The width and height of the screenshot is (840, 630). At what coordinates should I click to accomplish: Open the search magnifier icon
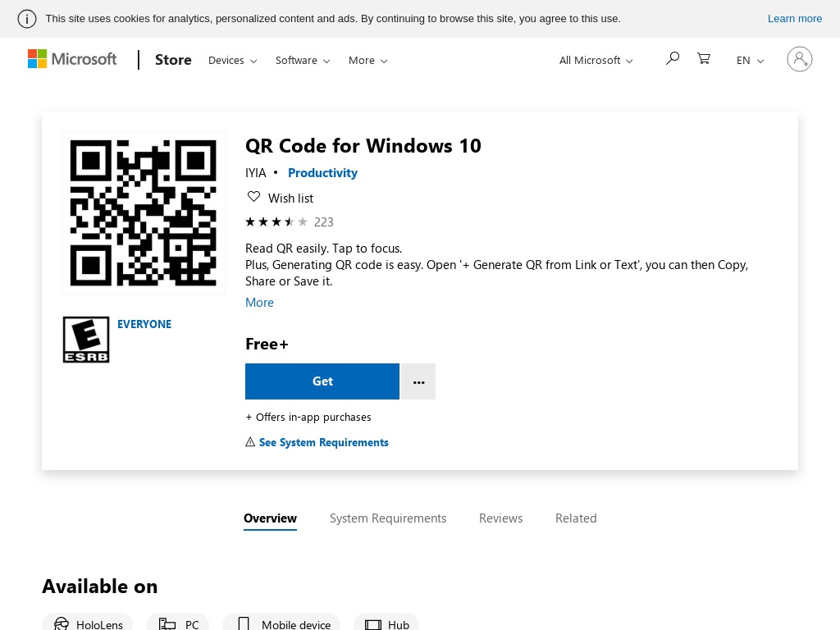[x=673, y=58]
